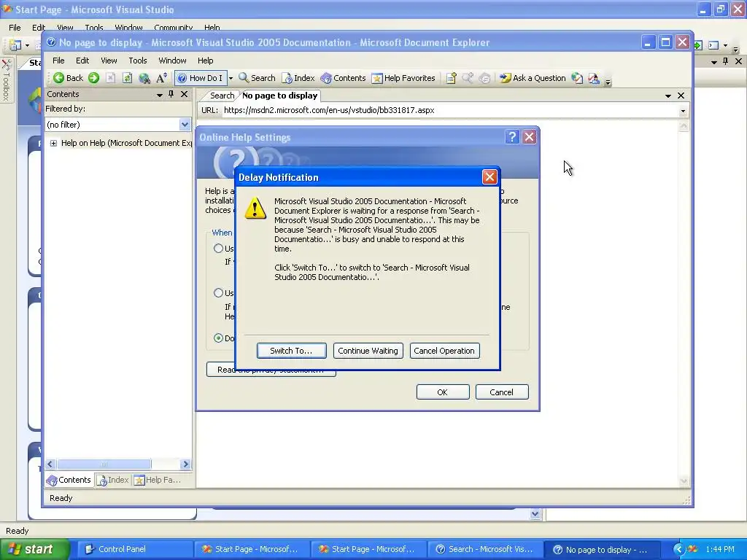Open window dropdown arrow in Visual Studio panel
The image size is (747, 560).
click(713, 62)
